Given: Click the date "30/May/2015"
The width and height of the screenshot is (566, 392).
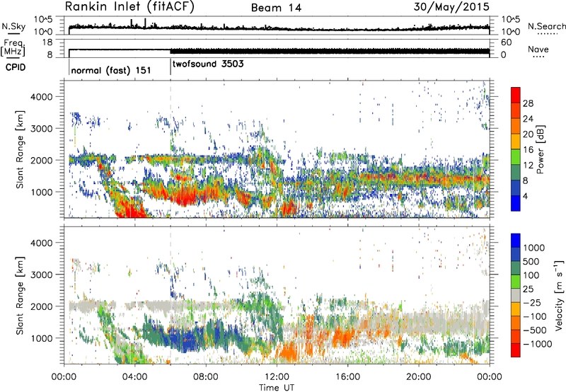Looking at the screenshot, I should (x=451, y=6).
